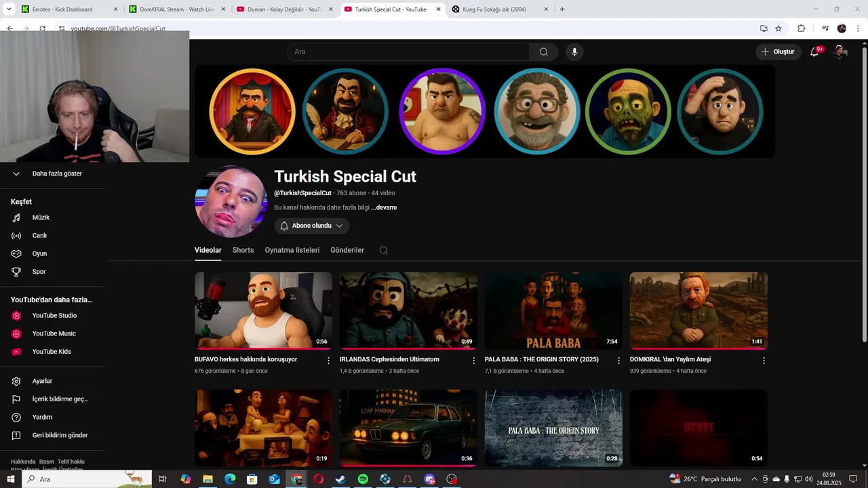Open options menu for BUFAVO video

click(329, 361)
